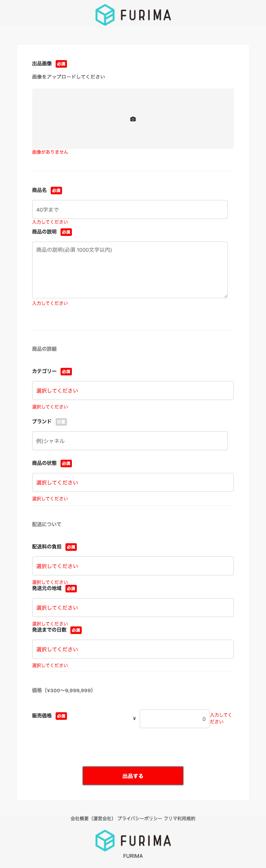Image resolution: width=266 pixels, height=868 pixels.
Task: Click the ブランド input field
Action: (130, 441)
